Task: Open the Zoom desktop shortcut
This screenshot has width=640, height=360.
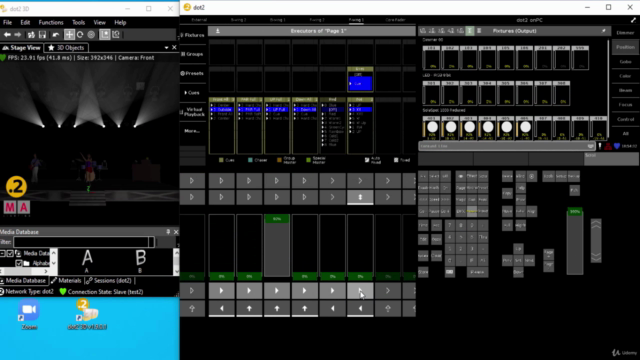Action: click(29, 315)
